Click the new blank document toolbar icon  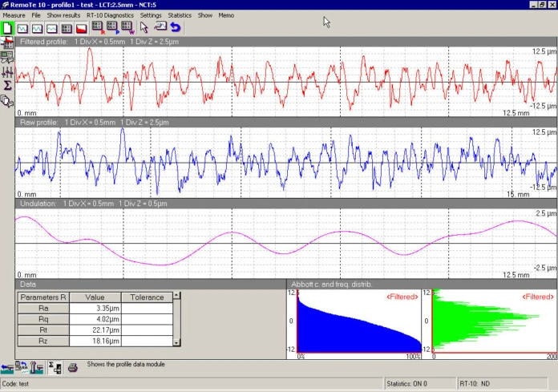pyautogui.click(x=8, y=28)
